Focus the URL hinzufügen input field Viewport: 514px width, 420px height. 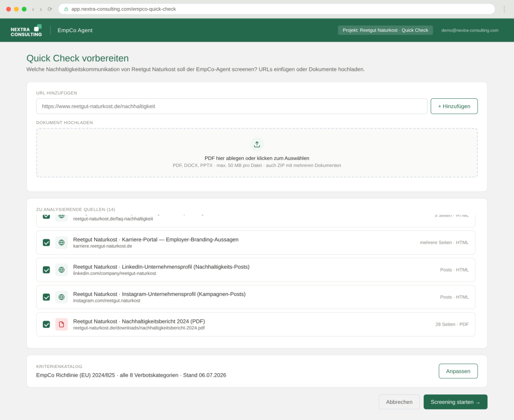coord(232,106)
